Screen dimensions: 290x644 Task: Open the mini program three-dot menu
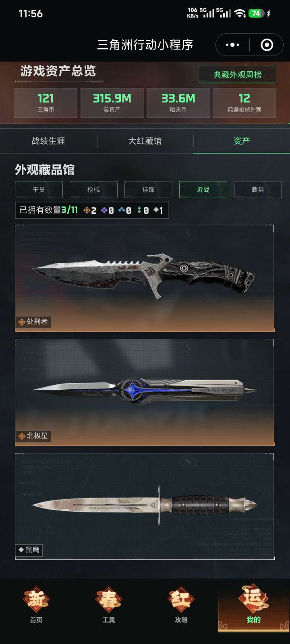232,45
